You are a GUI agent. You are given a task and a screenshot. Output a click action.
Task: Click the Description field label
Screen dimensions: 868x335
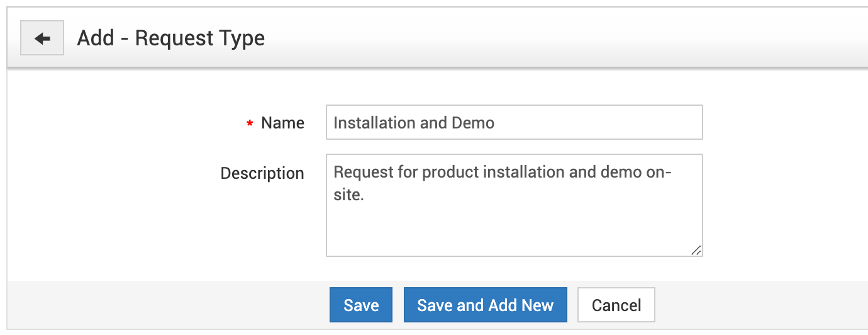262,173
